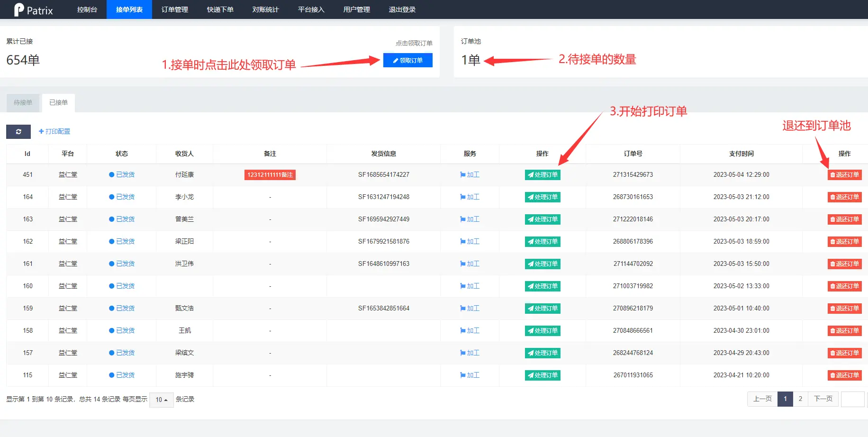The height and width of the screenshot is (437, 868).
Task: Click the 加工 service flag for 洪卫伟
Action: coord(470,264)
